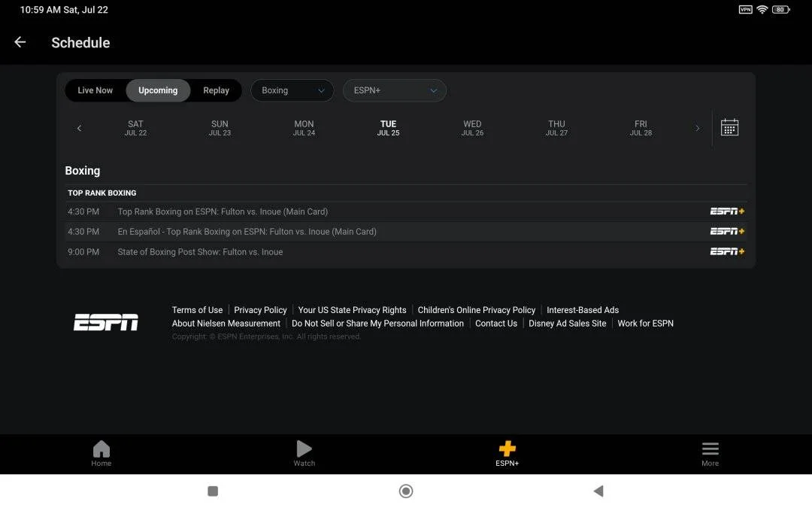Open Work for ESPN link
This screenshot has width=812, height=508.
pos(645,324)
